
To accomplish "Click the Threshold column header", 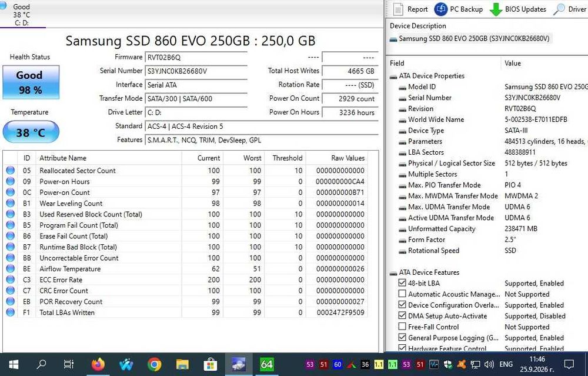I will [285, 158].
